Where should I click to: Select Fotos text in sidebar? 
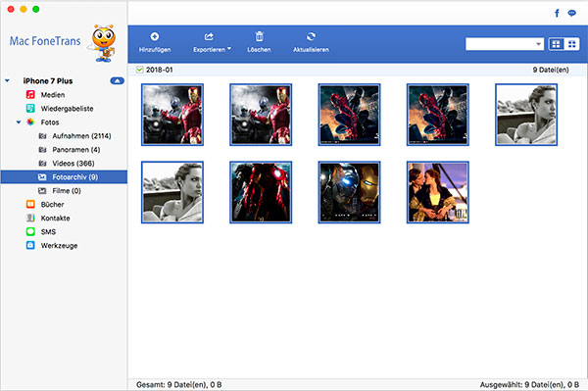pos(50,122)
